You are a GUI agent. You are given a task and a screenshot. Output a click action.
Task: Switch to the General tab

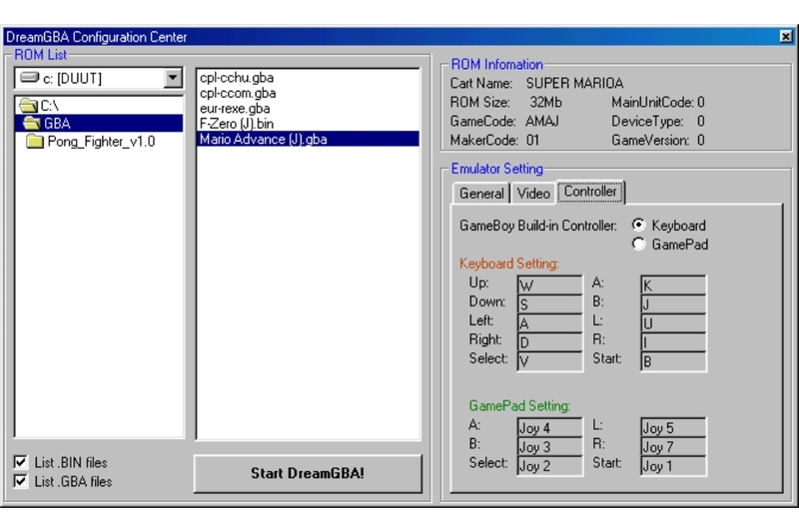click(481, 194)
